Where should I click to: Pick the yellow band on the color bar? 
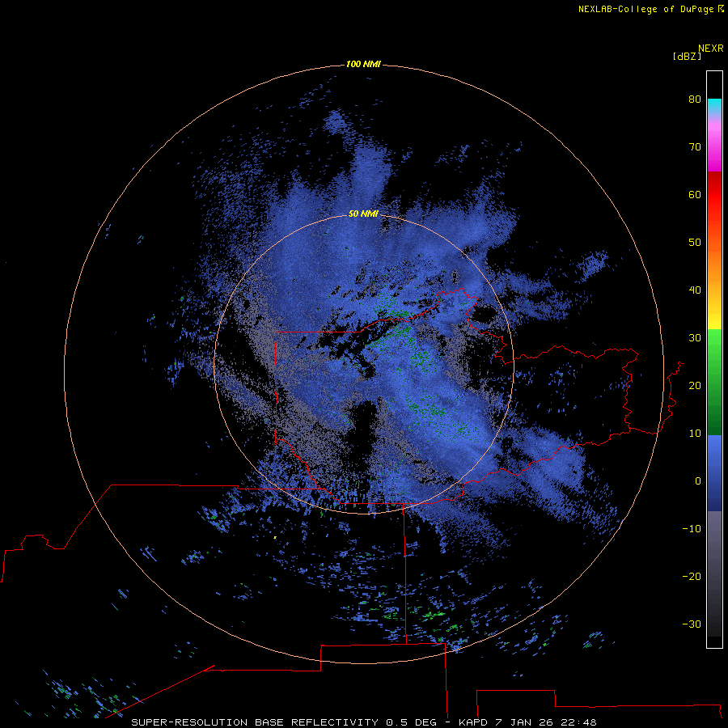click(x=714, y=320)
